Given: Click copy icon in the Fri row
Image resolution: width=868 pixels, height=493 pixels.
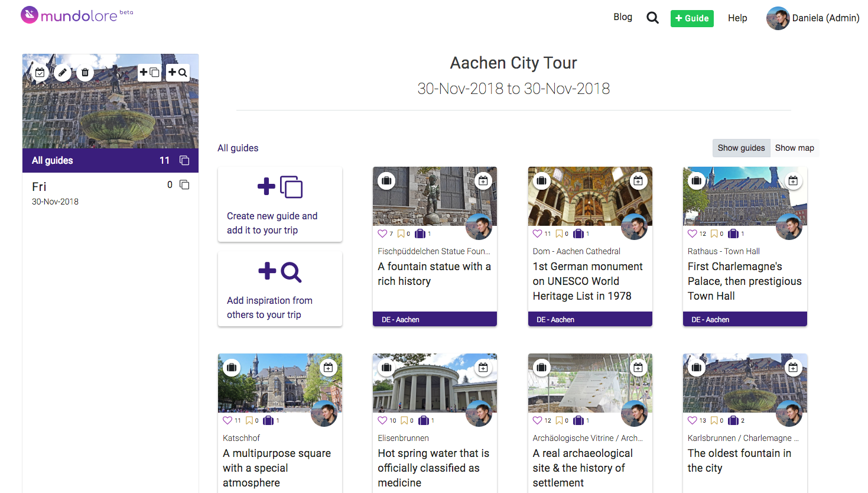Looking at the screenshot, I should pyautogui.click(x=184, y=184).
